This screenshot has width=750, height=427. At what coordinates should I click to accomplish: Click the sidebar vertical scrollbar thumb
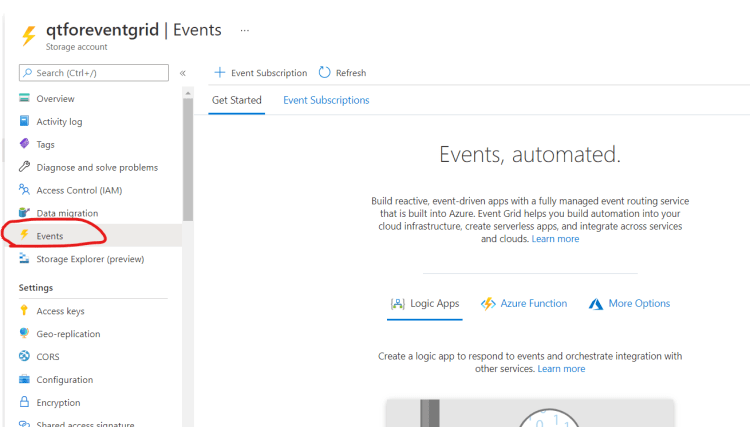(188, 160)
